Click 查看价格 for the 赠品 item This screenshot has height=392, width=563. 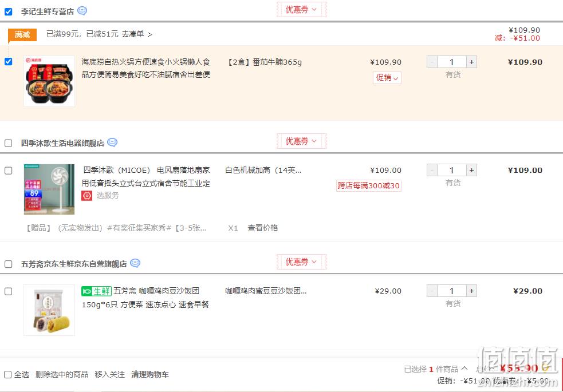point(262,228)
